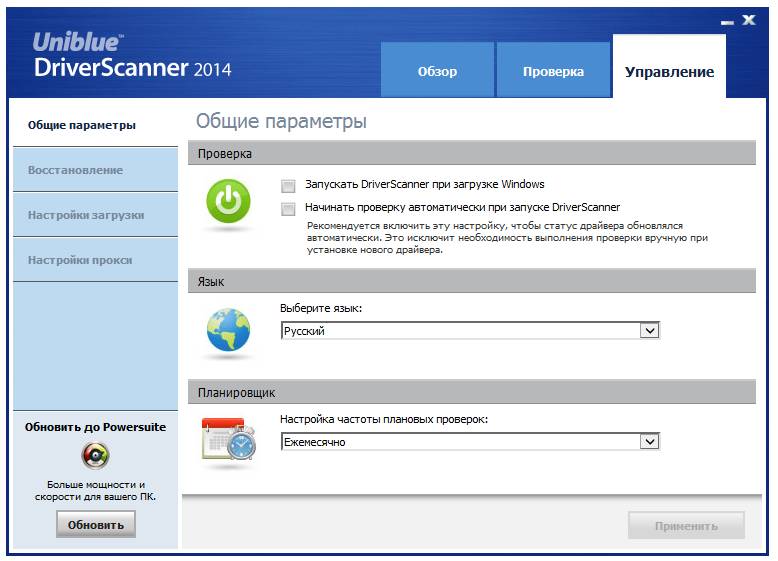The height and width of the screenshot is (561, 778).
Task: Switch to the Обзор tab
Action: pos(437,70)
